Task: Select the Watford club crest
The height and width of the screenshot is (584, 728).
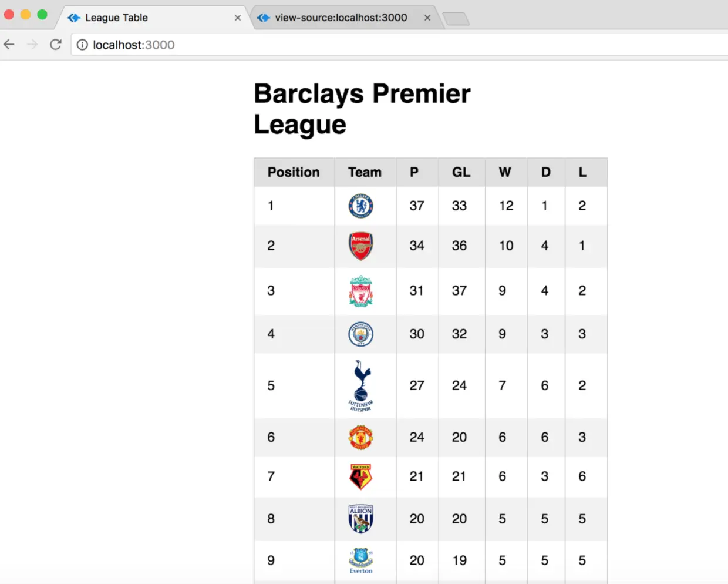Action: tap(360, 476)
